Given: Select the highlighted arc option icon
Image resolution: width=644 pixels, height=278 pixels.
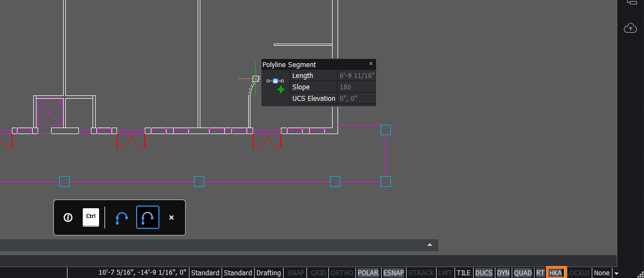Looking at the screenshot, I should click(x=148, y=217).
